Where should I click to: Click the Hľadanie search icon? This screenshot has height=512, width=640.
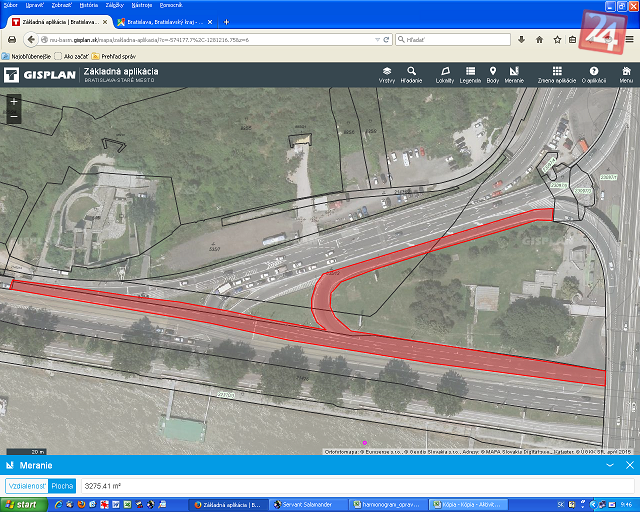coord(412,74)
